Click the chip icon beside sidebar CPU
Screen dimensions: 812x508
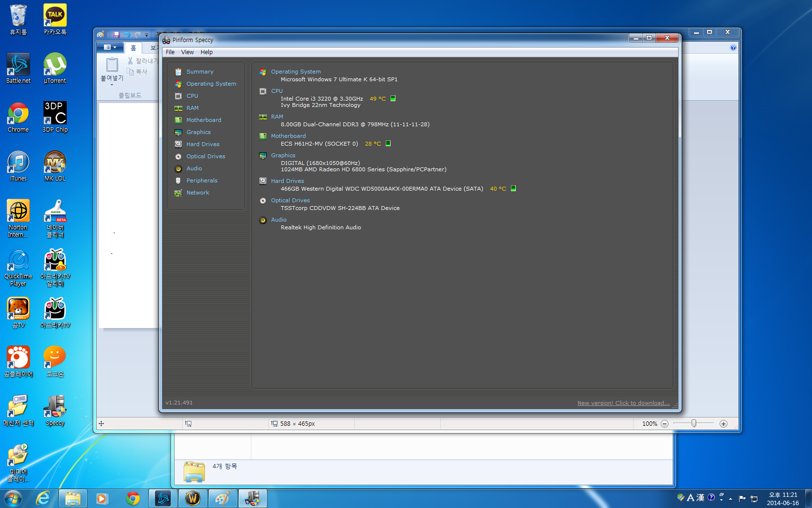178,96
